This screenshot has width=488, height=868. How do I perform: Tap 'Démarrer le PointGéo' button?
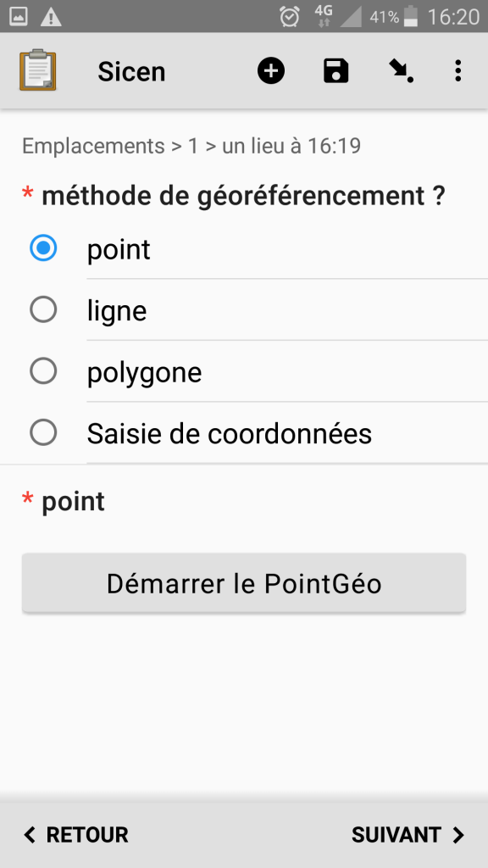point(244,583)
